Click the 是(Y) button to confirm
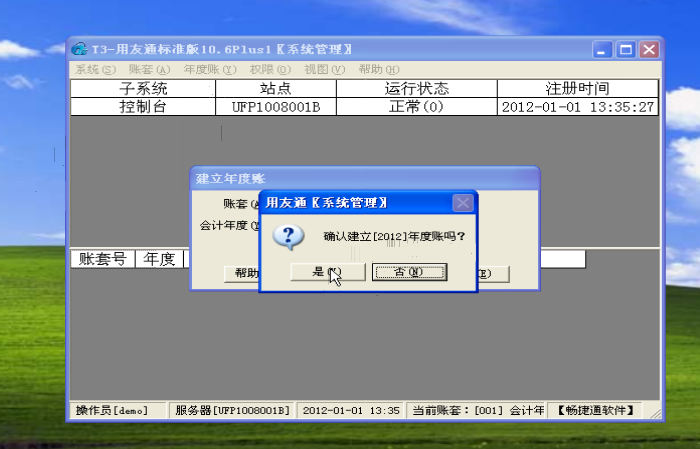The height and width of the screenshot is (449, 700). coord(326,272)
